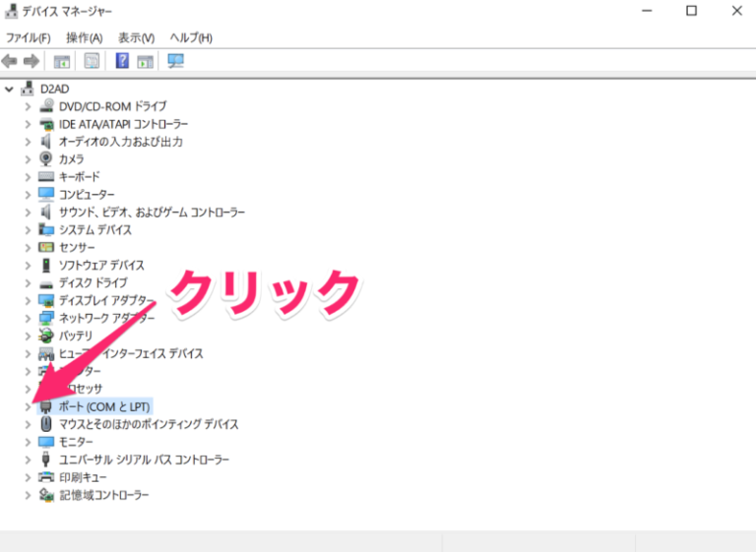
Task: Click the Help toolbar icon with question mark
Action: coord(122,61)
